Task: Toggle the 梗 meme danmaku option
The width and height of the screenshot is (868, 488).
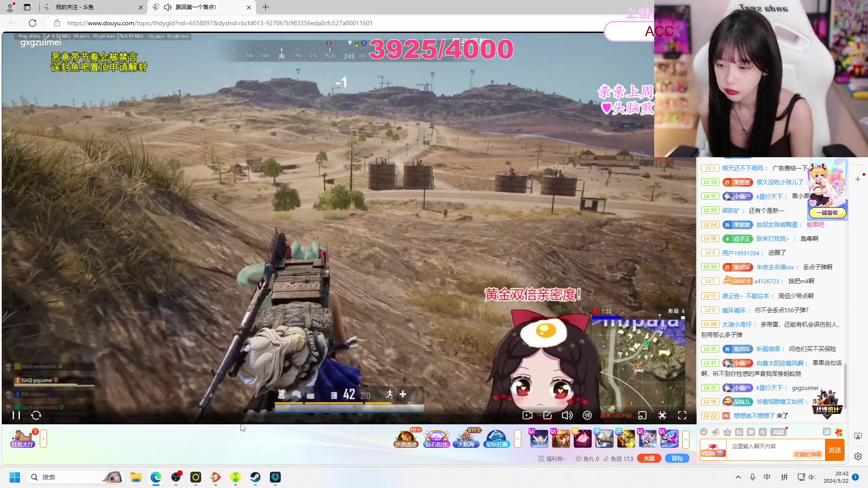Action: point(751,432)
